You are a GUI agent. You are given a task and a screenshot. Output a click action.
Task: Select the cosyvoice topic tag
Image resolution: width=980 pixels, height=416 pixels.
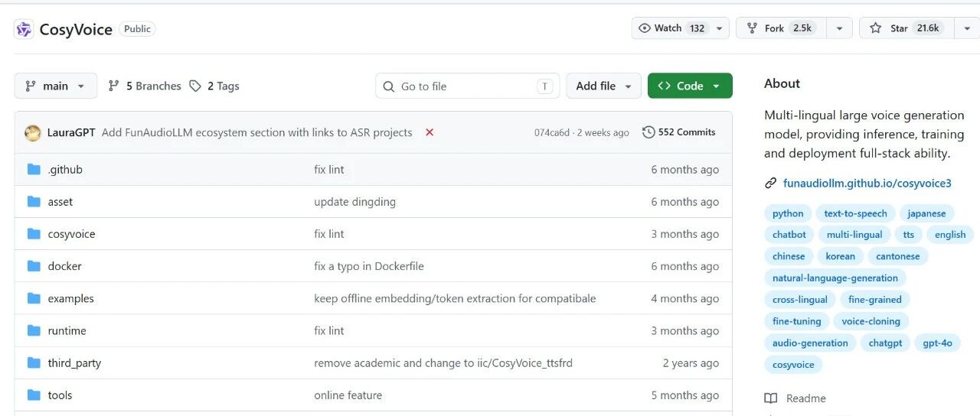tap(793, 364)
